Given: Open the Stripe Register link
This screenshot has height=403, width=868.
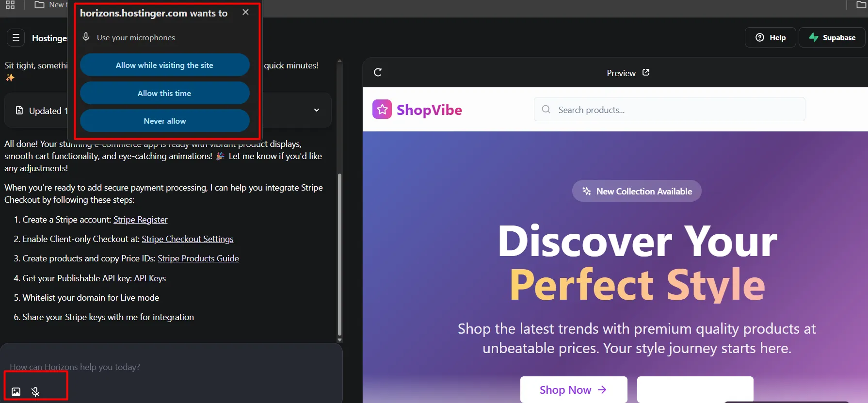Looking at the screenshot, I should (x=140, y=220).
